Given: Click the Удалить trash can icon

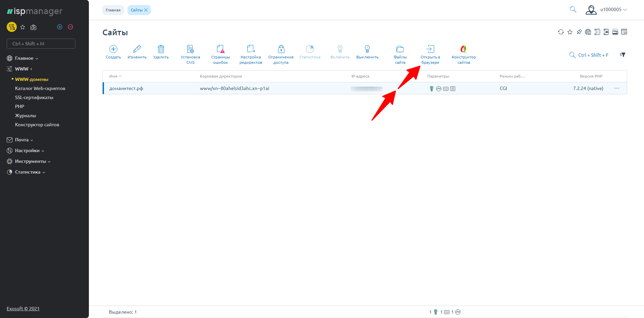Looking at the screenshot, I should [x=161, y=49].
